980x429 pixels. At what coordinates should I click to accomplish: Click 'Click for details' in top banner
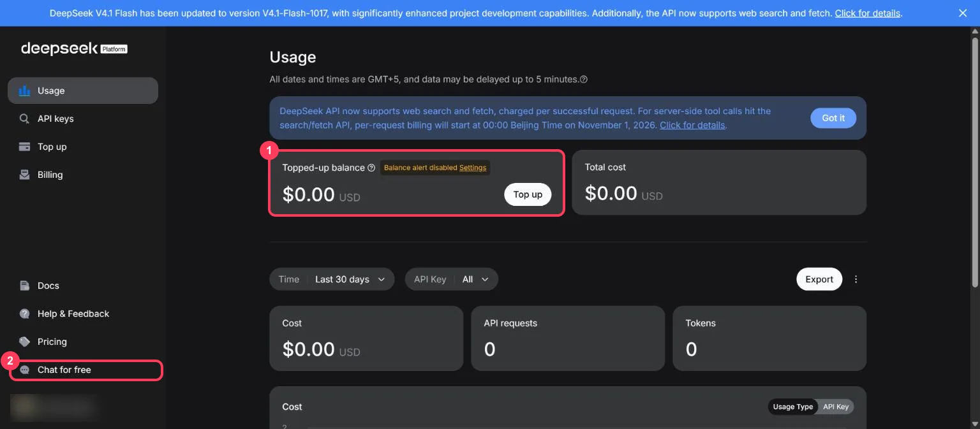point(868,13)
